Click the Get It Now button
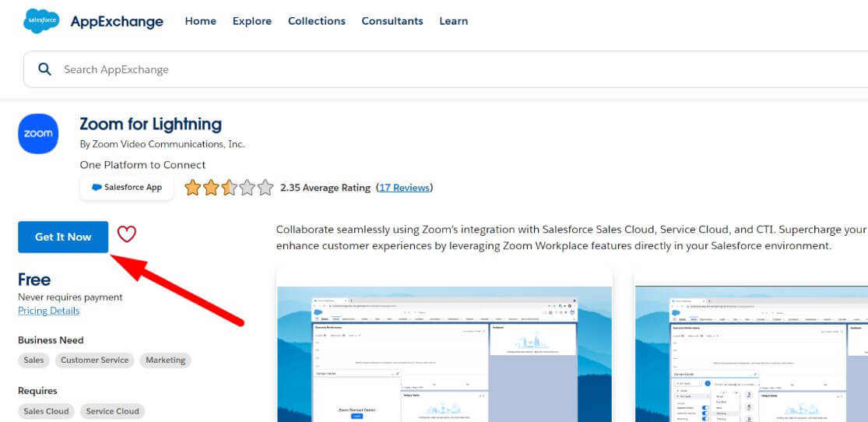This screenshot has height=422, width=868. click(x=63, y=237)
